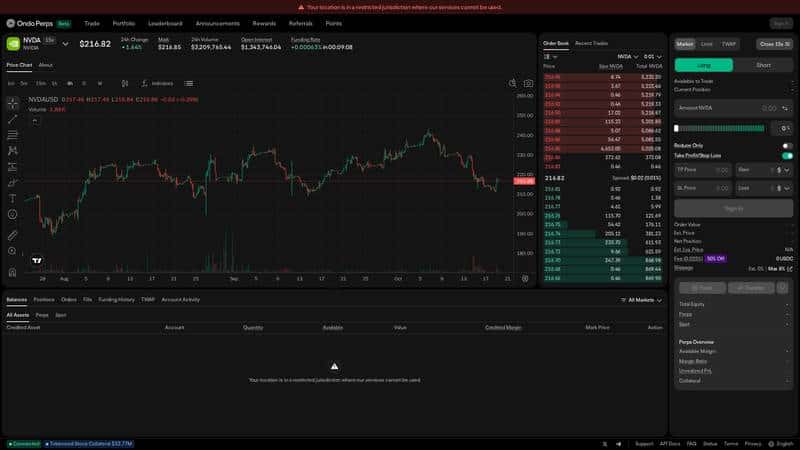Open the chart templates list icon
The height and width of the screenshot is (450, 800).
pyautogui.click(x=189, y=83)
